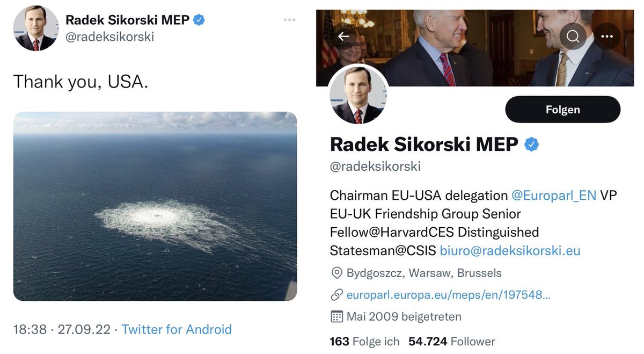Open the large profile picture
644x354 pixels.
pyautogui.click(x=358, y=95)
